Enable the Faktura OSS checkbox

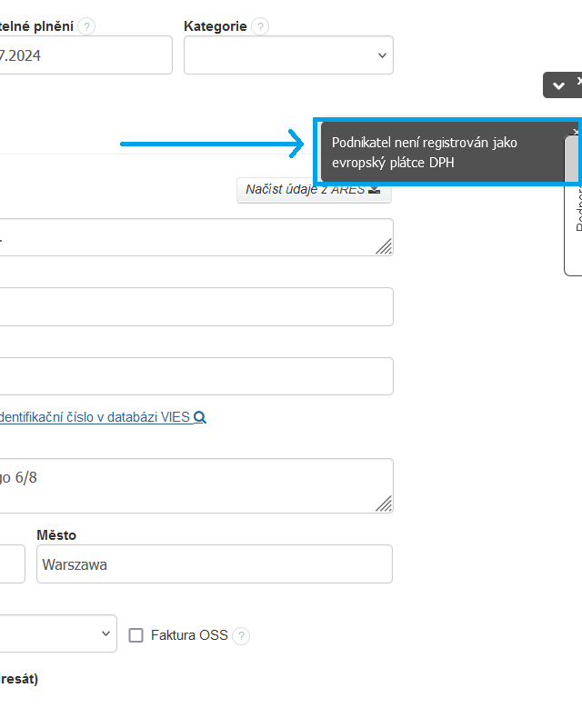pyautogui.click(x=136, y=635)
